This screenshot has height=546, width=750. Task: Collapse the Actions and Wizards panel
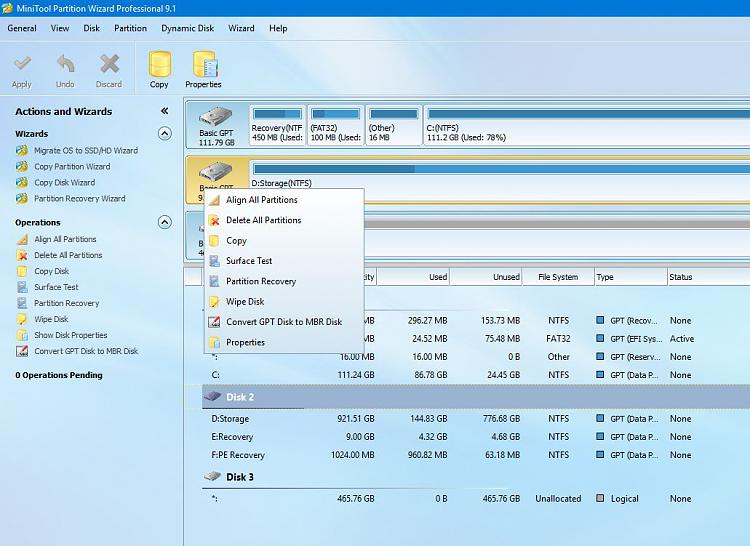pyautogui.click(x=165, y=111)
